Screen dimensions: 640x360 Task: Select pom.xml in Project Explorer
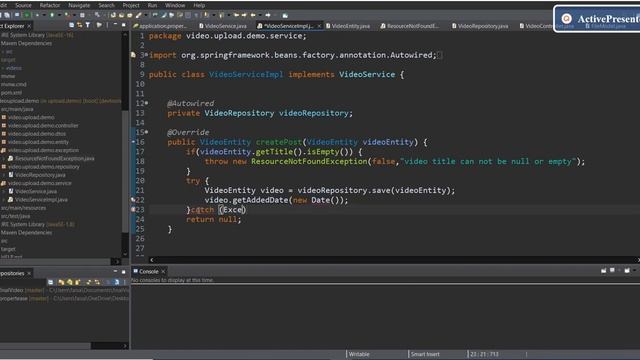[x=11, y=93]
